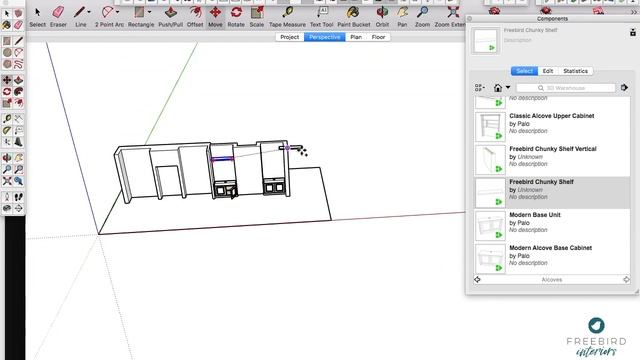This screenshot has width=640, height=360.
Task: Choose the Protractor tool in left palette
Action: point(7,130)
